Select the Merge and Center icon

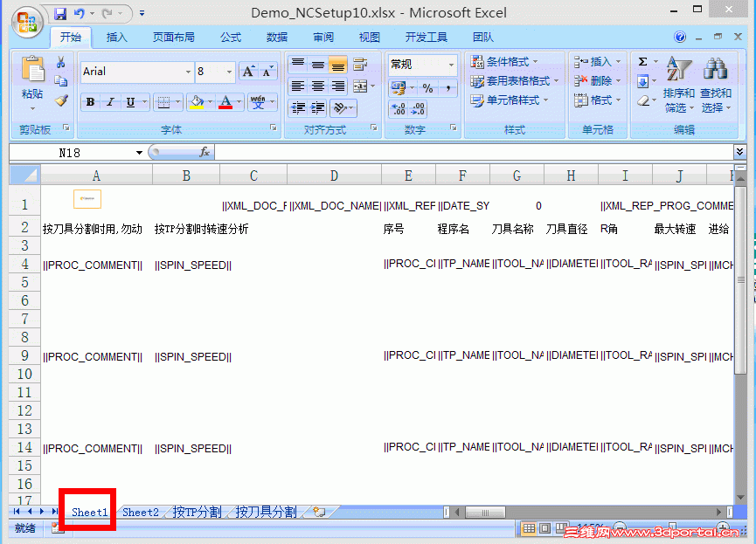pos(360,86)
